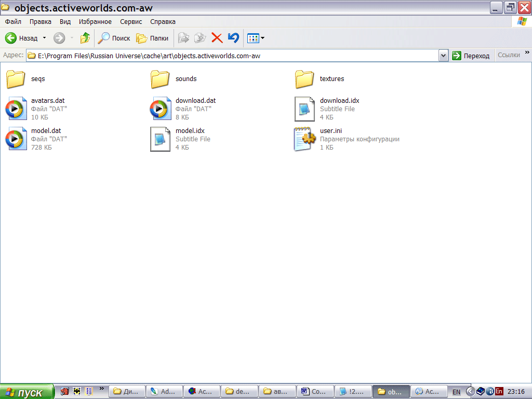Open the Правка menu
The height and width of the screenshot is (399, 532).
pyautogui.click(x=41, y=22)
